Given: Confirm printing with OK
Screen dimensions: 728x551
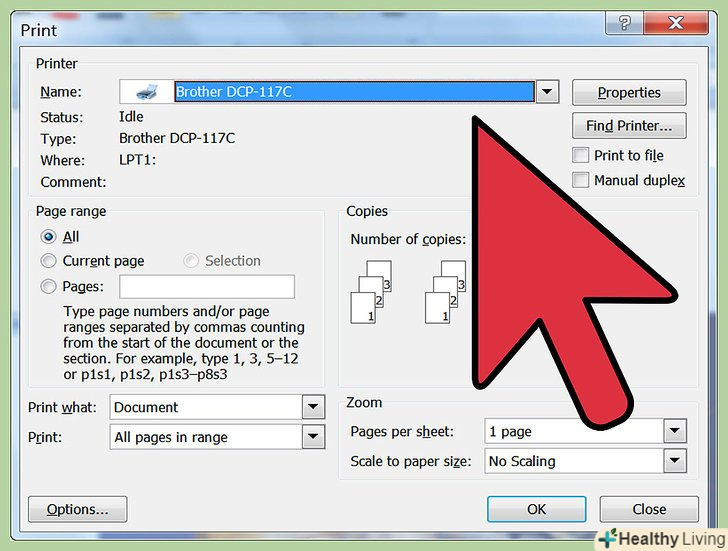Looking at the screenshot, I should click(537, 509).
